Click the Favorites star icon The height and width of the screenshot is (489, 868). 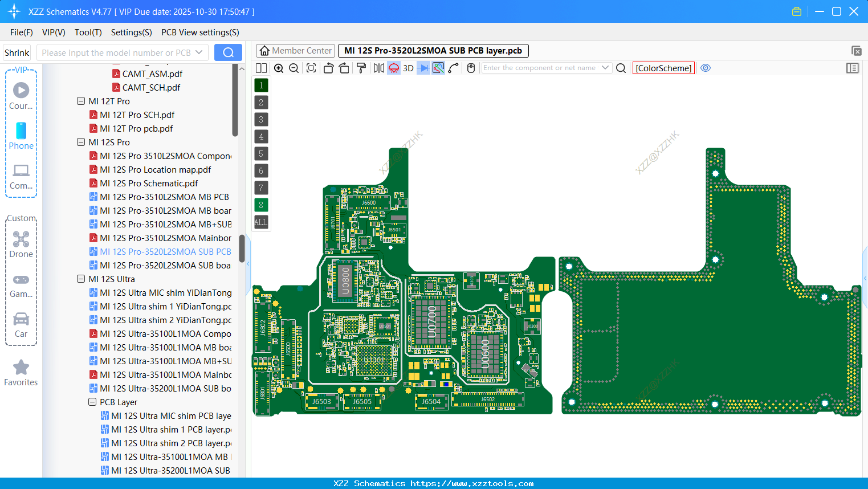click(x=21, y=368)
